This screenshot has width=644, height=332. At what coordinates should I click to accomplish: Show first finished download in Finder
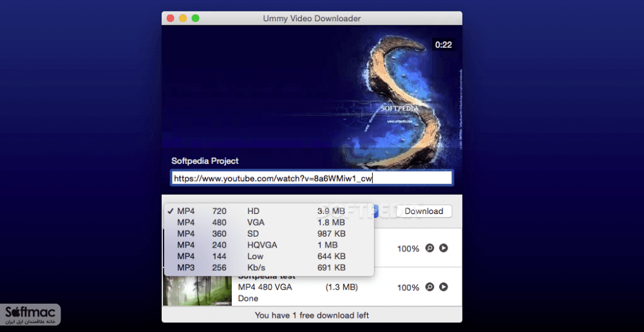tap(430, 248)
